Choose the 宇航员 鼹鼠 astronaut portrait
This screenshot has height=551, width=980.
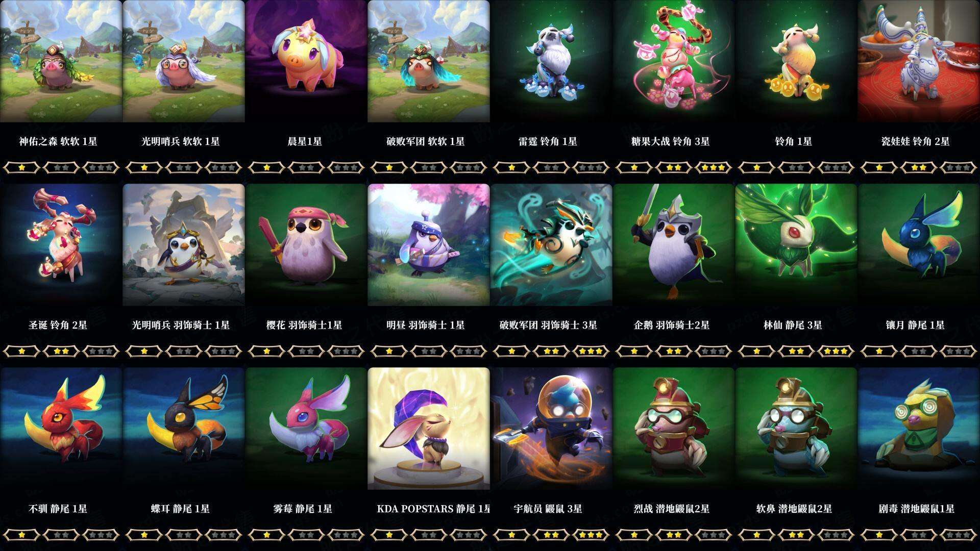(x=551, y=429)
